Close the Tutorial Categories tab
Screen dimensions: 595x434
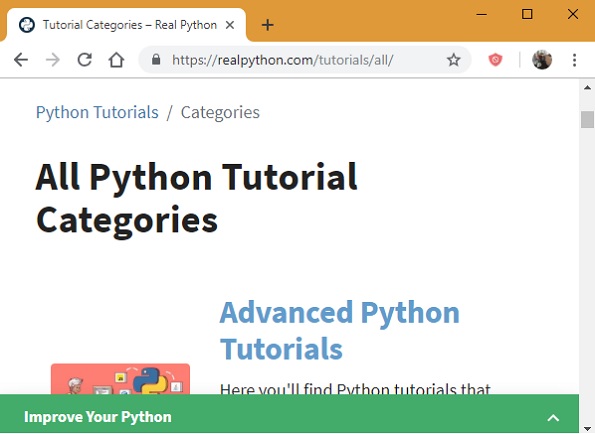(x=230, y=25)
